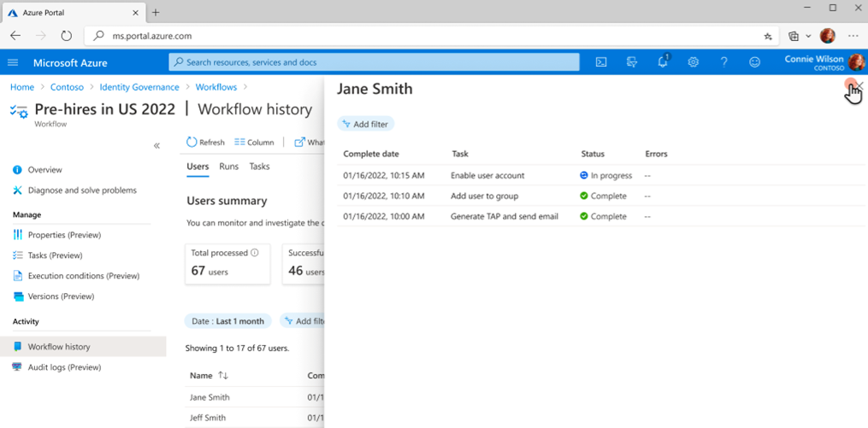Switch to the Runs tab
Screen dimensions: 868x428
[228, 167]
